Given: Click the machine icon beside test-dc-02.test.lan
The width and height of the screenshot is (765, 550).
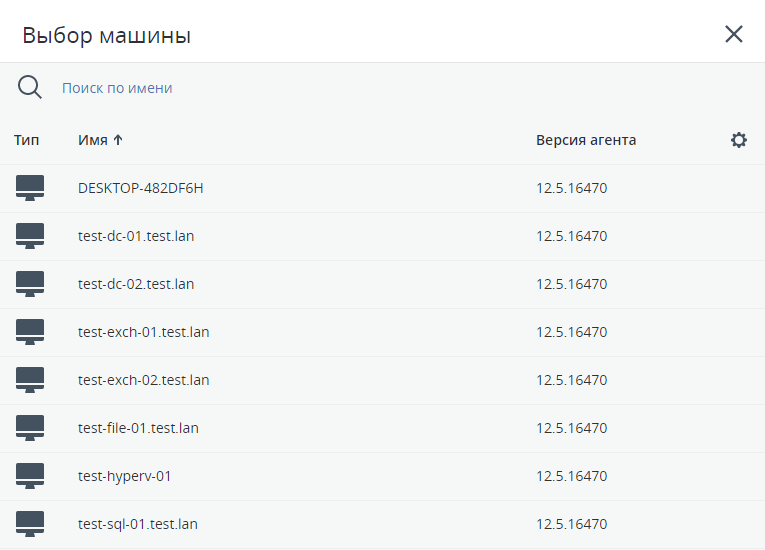Looking at the screenshot, I should [x=30, y=284].
